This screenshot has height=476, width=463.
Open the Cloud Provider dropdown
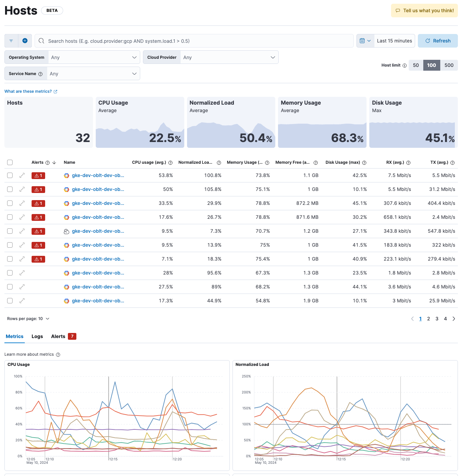tap(229, 57)
